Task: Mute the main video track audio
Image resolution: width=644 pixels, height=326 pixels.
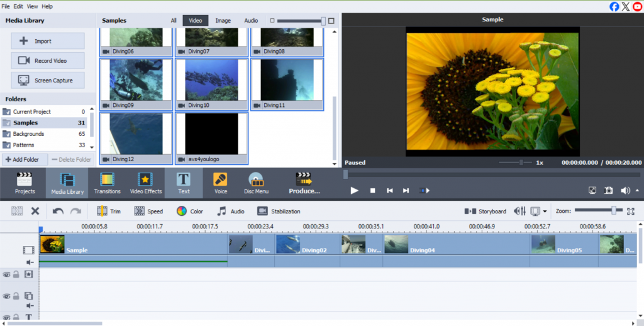Action: pos(29,262)
